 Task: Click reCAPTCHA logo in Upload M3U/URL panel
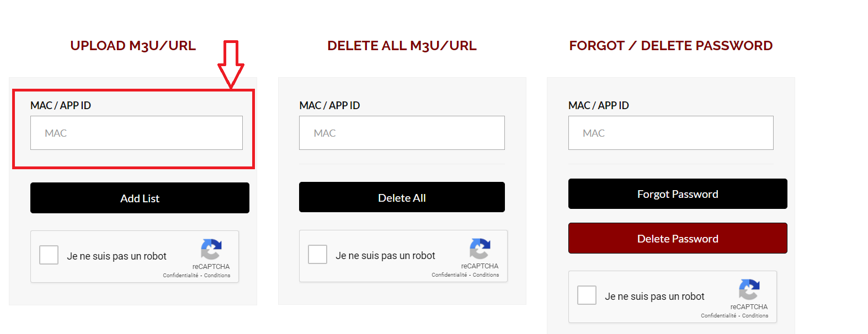tap(211, 249)
